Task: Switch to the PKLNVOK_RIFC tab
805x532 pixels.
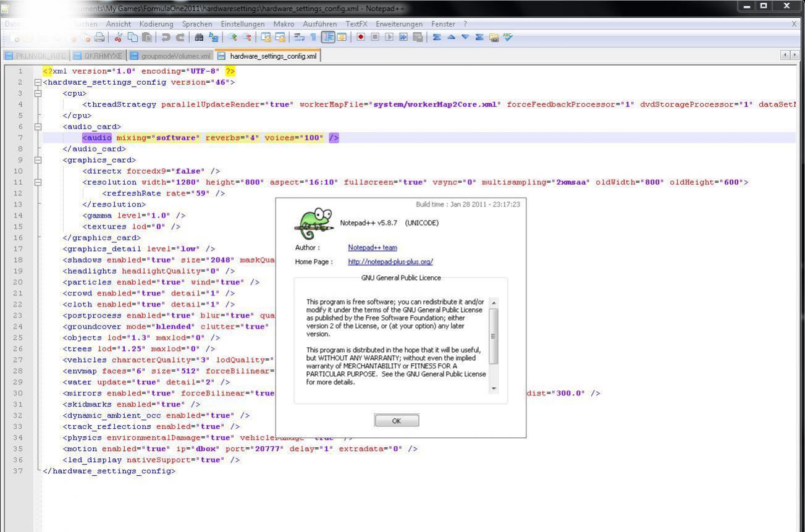Action: point(36,56)
